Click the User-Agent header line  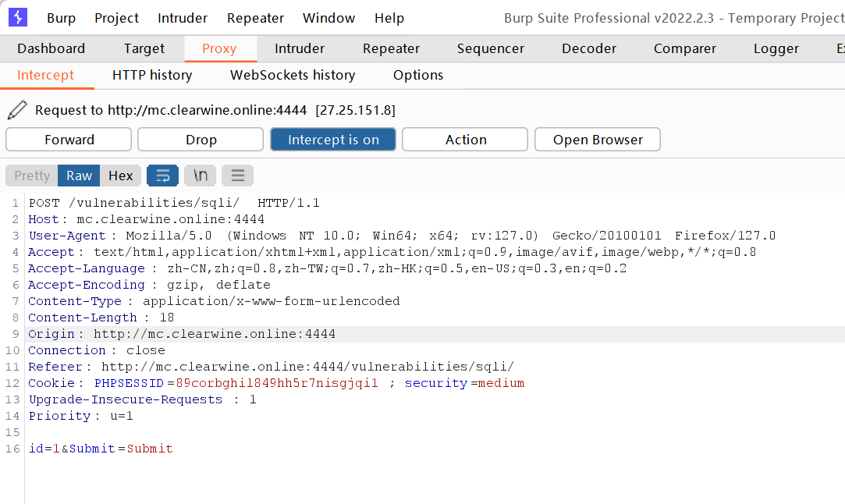[x=402, y=236]
